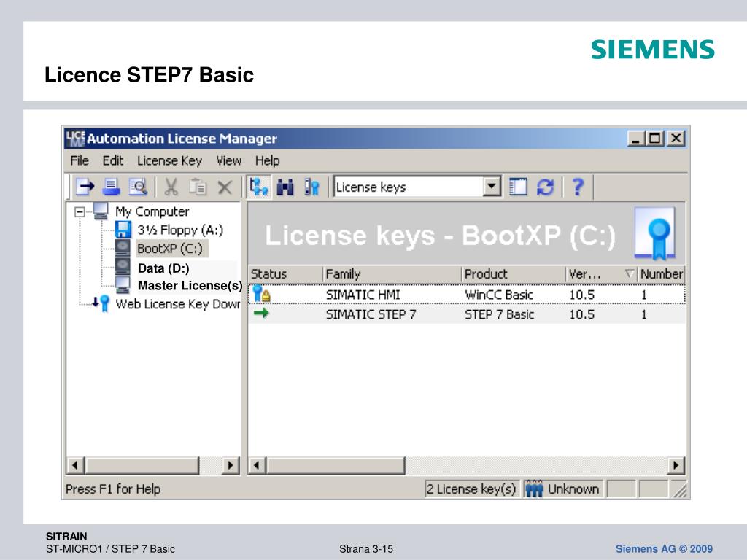
Task: Click STEP 7 Basic product cell
Action: [x=499, y=314]
